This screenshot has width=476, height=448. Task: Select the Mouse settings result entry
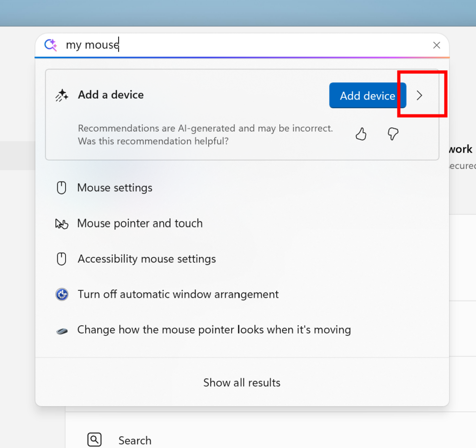[x=114, y=187]
